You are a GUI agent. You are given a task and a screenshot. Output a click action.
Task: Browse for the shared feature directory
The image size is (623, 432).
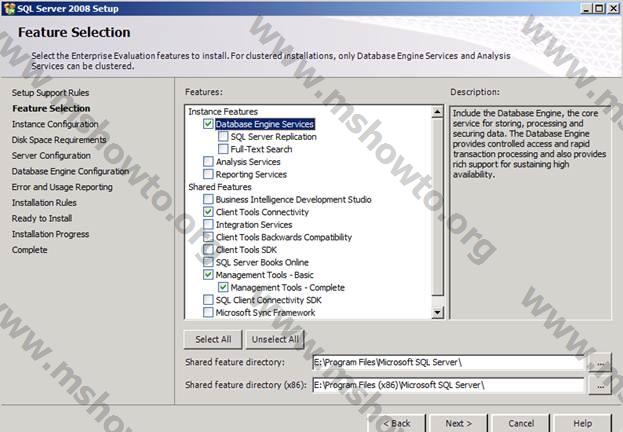[x=600, y=363]
